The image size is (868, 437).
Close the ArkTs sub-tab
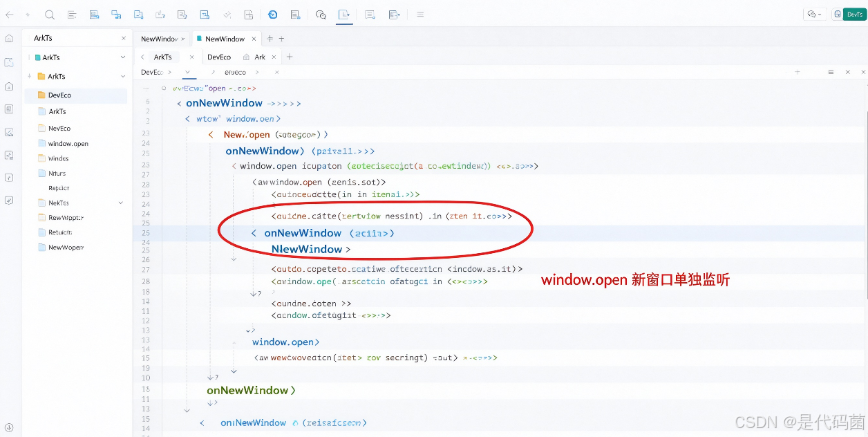(191, 57)
